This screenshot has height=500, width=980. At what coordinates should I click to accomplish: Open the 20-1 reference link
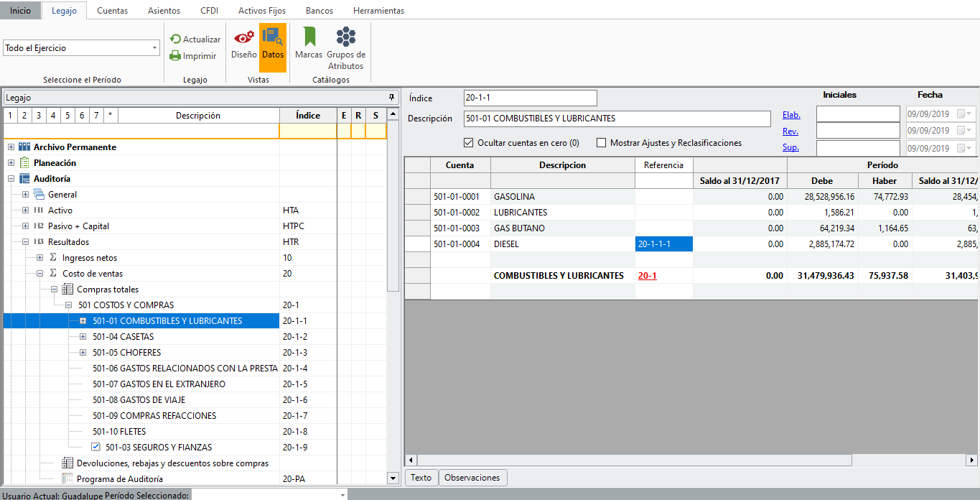pyautogui.click(x=647, y=276)
